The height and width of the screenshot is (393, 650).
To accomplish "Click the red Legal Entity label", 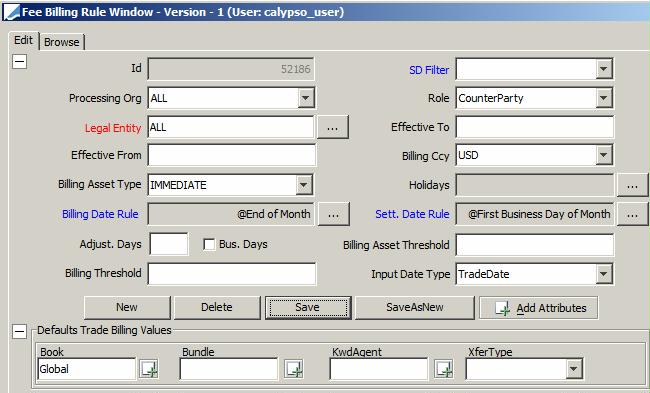I will 113,128.
